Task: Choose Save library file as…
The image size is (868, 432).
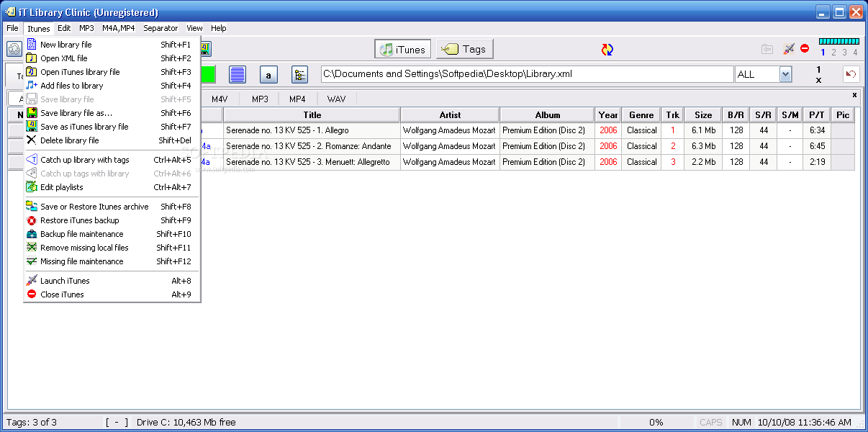Action: 112,113
